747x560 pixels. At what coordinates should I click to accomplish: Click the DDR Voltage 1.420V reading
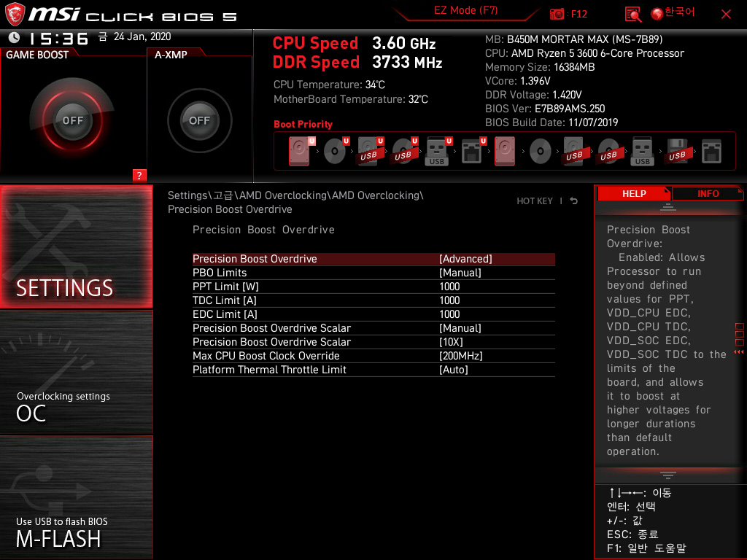533,95
